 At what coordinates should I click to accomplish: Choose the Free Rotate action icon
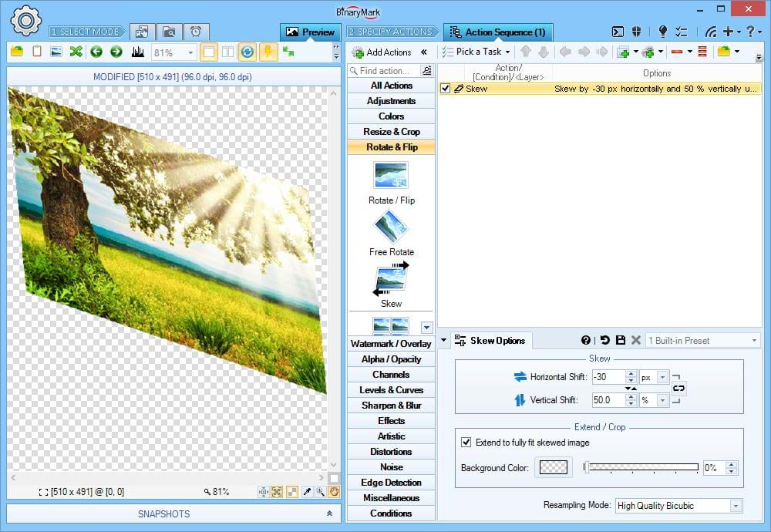391,229
